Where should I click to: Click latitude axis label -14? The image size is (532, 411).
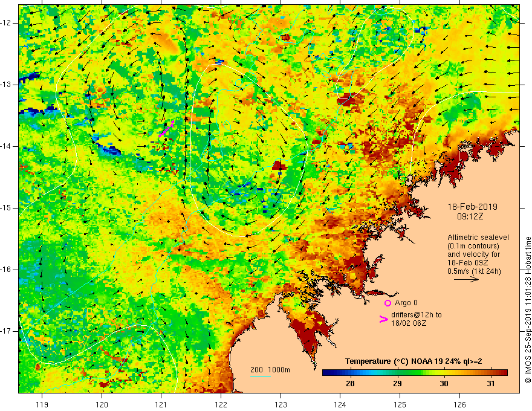tap(6, 146)
